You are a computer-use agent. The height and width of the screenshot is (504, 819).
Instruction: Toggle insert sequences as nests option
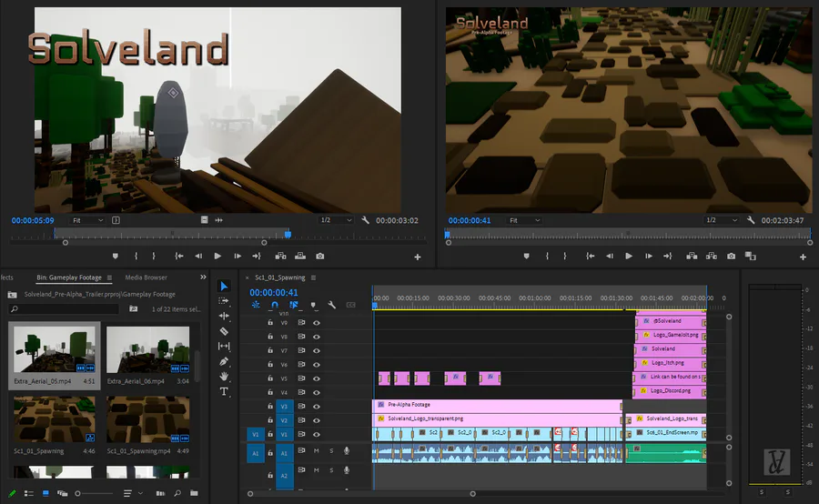tap(256, 305)
